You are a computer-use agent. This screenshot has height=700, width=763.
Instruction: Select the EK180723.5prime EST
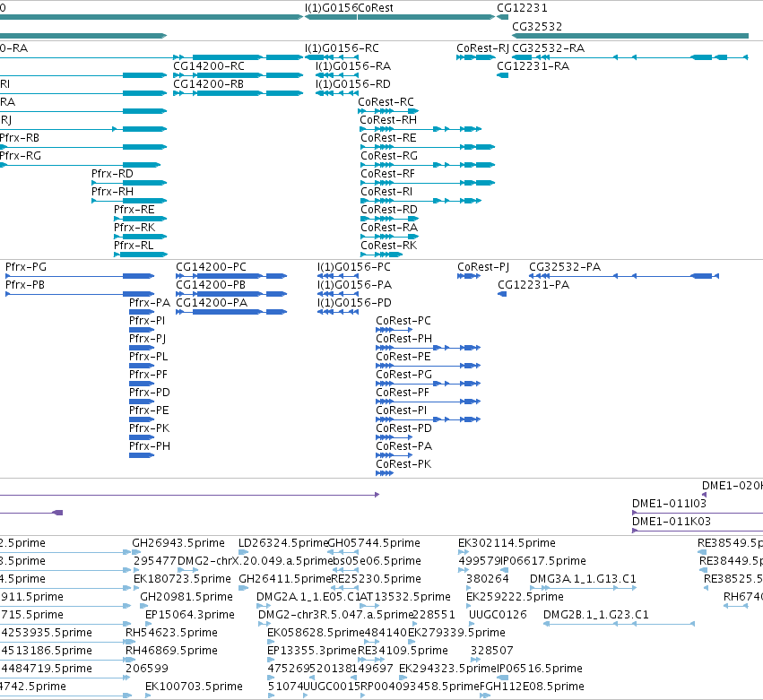(182, 579)
